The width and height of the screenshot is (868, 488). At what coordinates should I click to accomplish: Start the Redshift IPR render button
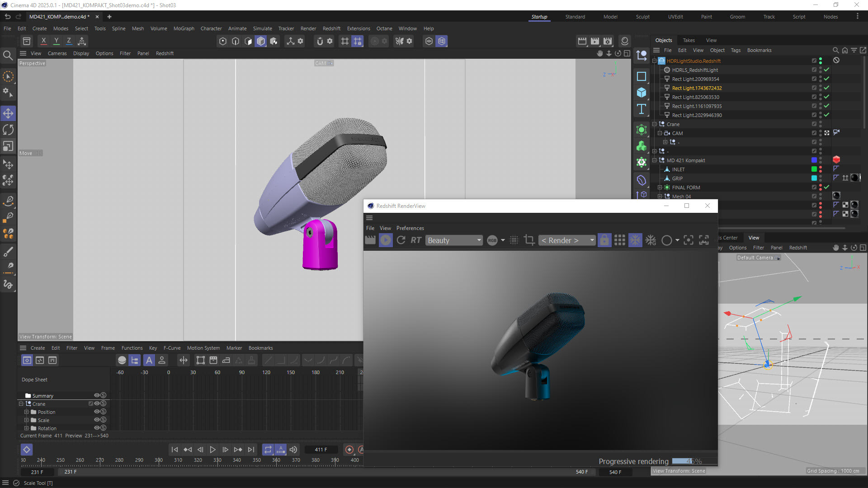point(386,240)
